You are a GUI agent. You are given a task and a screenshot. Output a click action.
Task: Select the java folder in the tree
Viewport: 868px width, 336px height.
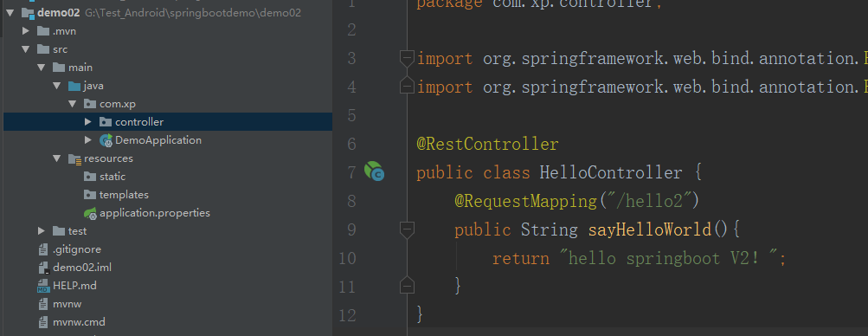coord(93,86)
